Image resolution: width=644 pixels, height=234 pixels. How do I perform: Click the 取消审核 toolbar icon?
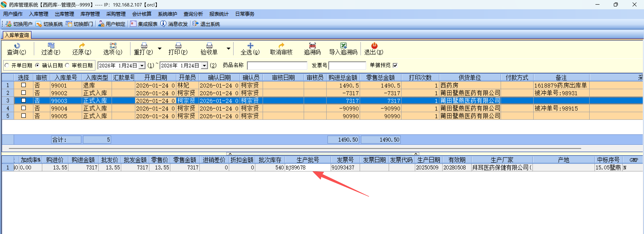(281, 46)
